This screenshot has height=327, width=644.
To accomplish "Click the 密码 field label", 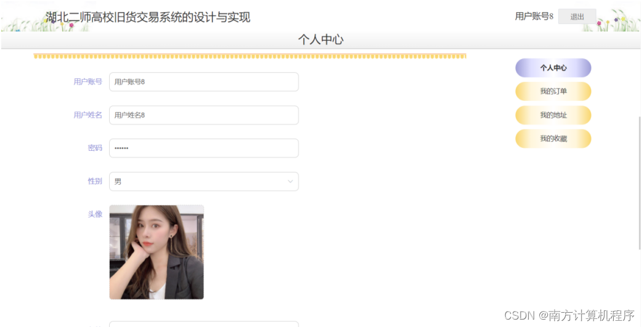I will [95, 148].
